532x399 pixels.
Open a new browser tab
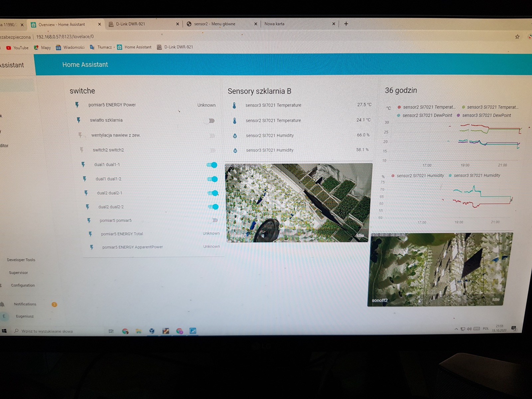coord(346,24)
